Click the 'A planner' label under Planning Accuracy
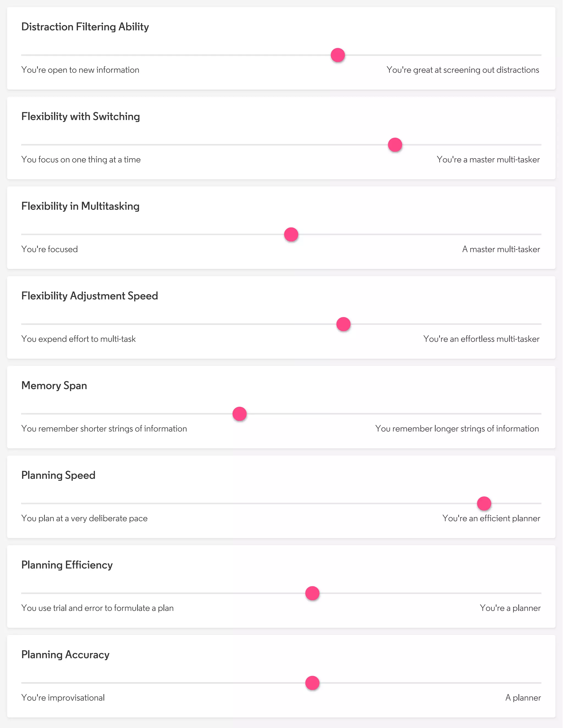The height and width of the screenshot is (728, 563). point(523,698)
